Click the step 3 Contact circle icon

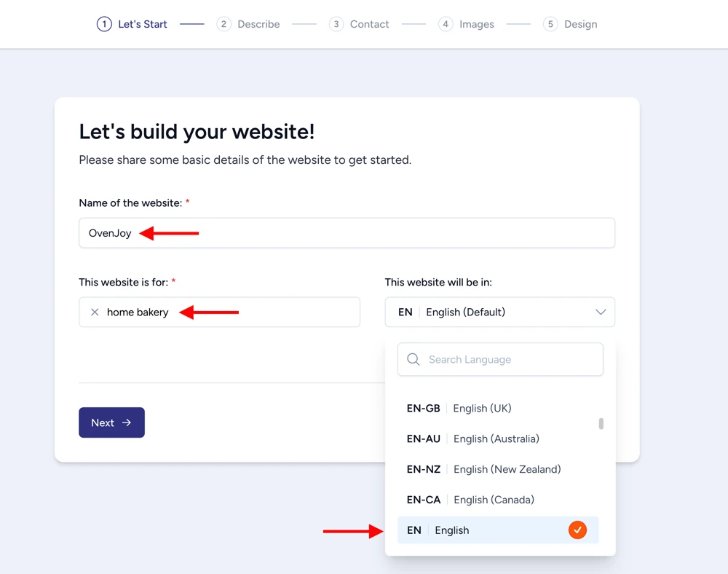coord(336,24)
